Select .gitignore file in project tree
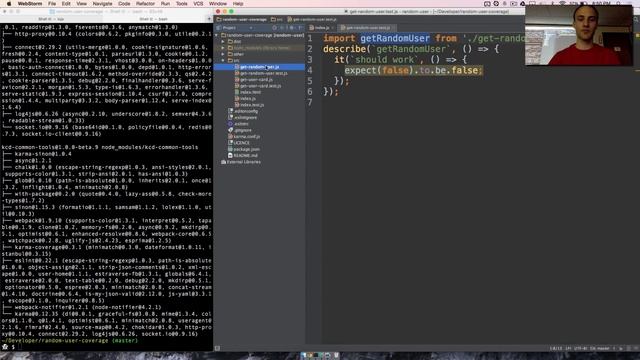The width and height of the screenshot is (640, 360). [x=243, y=130]
